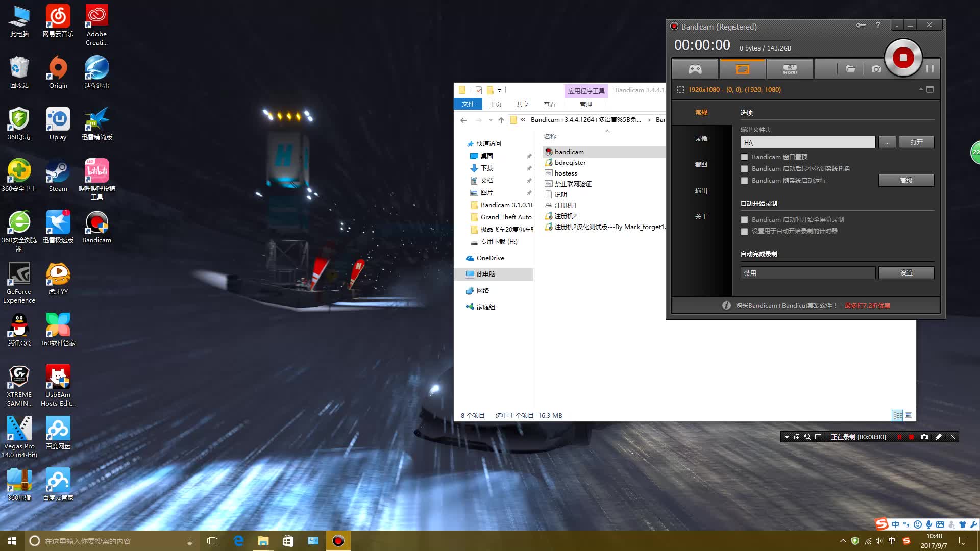
Task: Go up one folder level in Explorer
Action: 501,120
